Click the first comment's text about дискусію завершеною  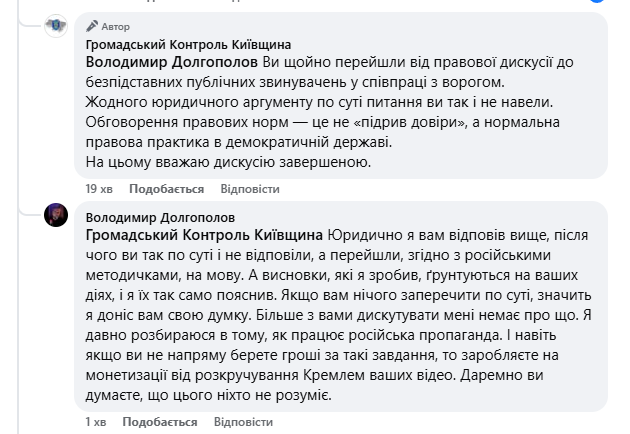230,162
